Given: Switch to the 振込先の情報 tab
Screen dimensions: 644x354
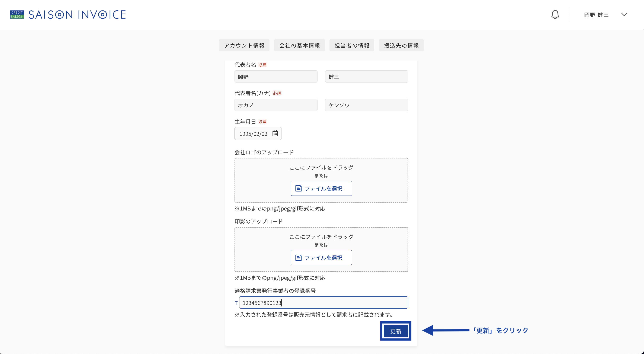Looking at the screenshot, I should [x=401, y=45].
